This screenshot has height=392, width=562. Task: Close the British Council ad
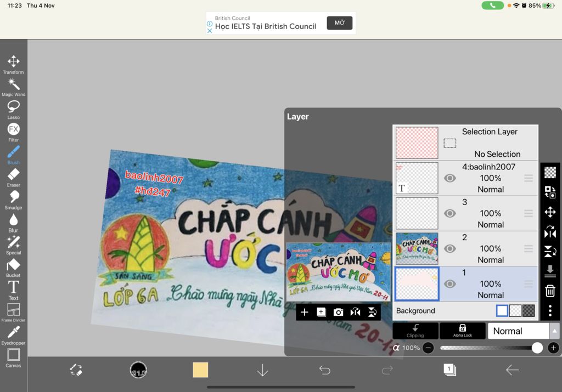click(210, 31)
